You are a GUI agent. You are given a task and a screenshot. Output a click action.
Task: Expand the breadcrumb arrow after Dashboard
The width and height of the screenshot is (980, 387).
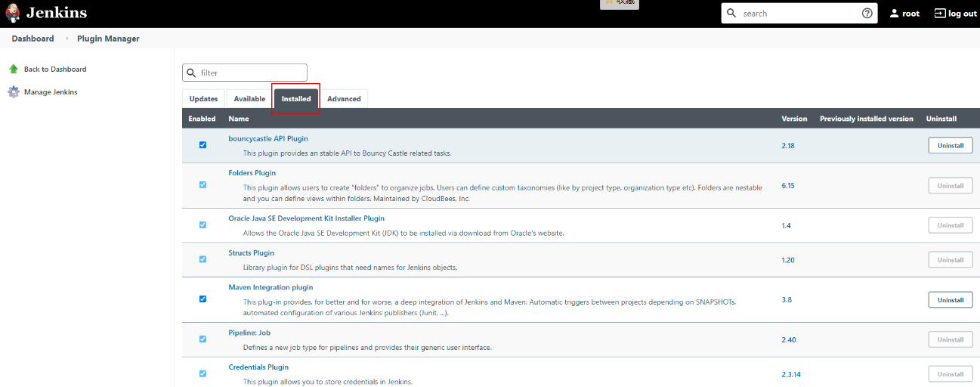click(x=66, y=39)
